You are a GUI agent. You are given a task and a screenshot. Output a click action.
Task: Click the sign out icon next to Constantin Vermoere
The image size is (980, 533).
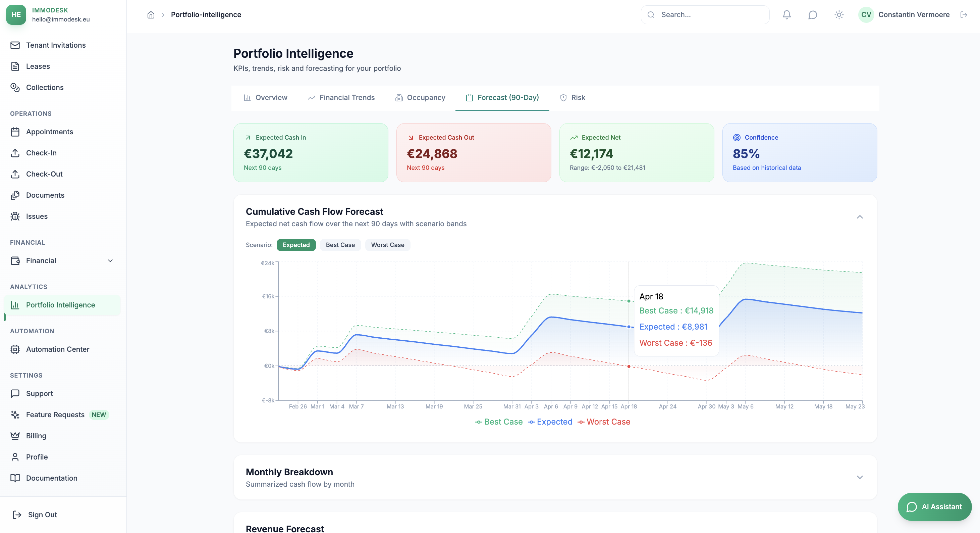pos(964,14)
